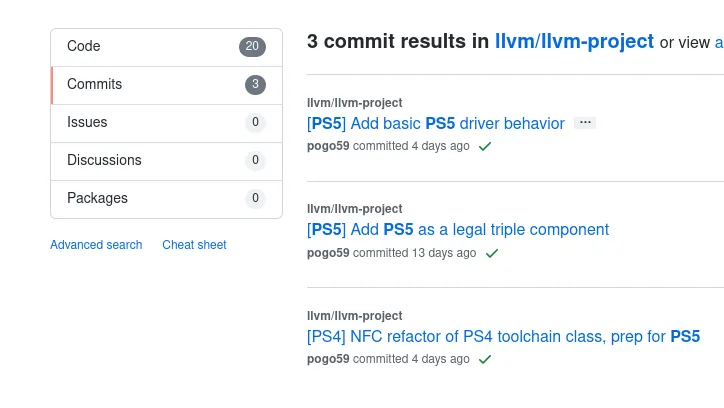Open the Advanced search link
Viewport: 724px width, 408px height.
pos(96,245)
